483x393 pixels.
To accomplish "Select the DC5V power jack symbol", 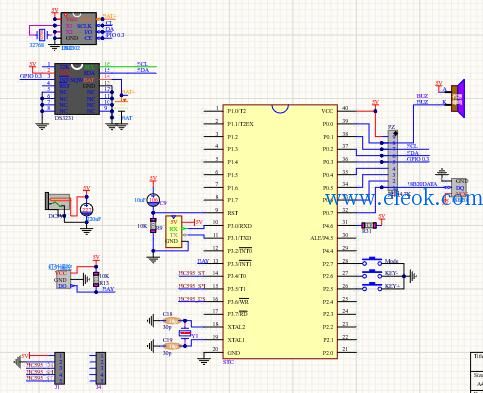I will point(58,201).
